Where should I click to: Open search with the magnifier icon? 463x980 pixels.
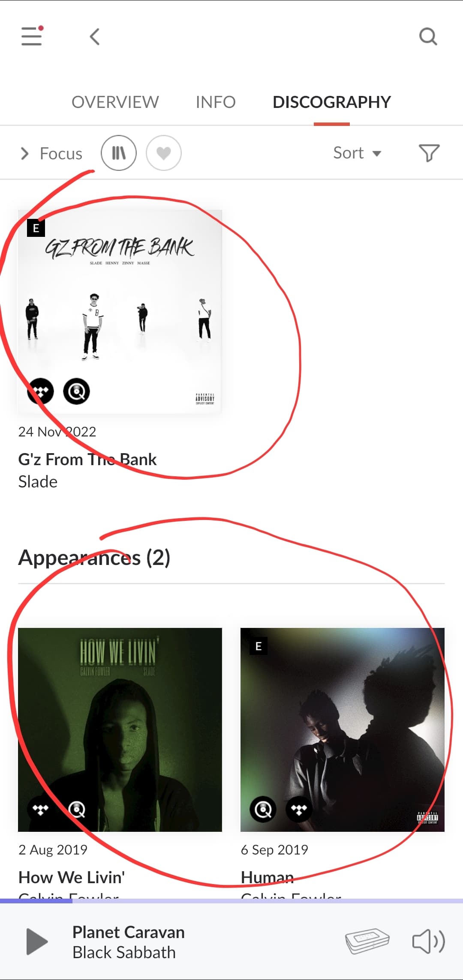(x=428, y=36)
